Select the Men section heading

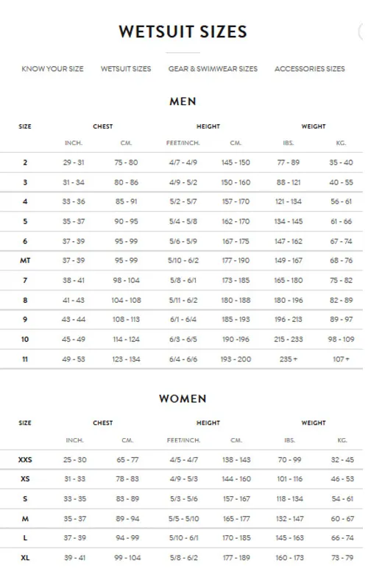coord(183,101)
